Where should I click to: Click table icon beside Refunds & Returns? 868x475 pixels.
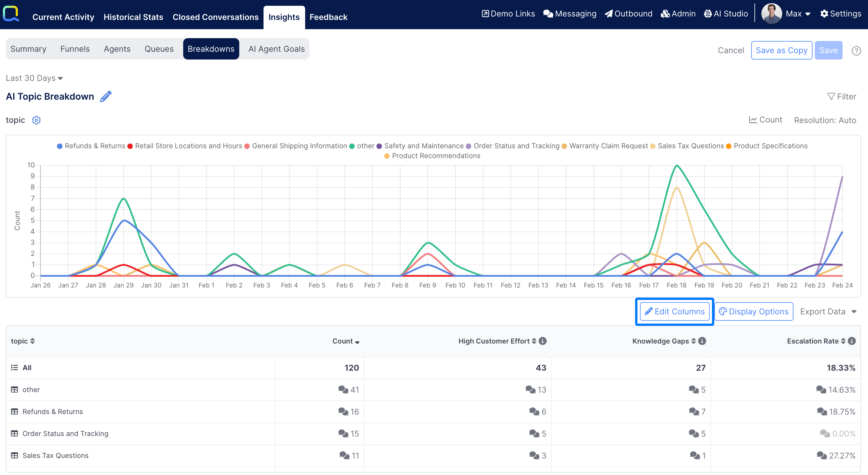14,411
